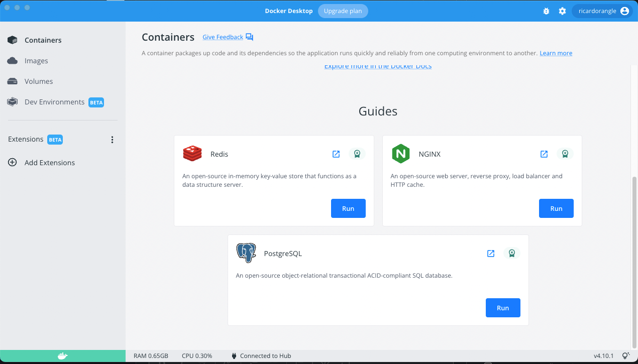Image resolution: width=638 pixels, height=364 pixels.
Task: Click the Upgrade plan button
Action: click(x=343, y=11)
